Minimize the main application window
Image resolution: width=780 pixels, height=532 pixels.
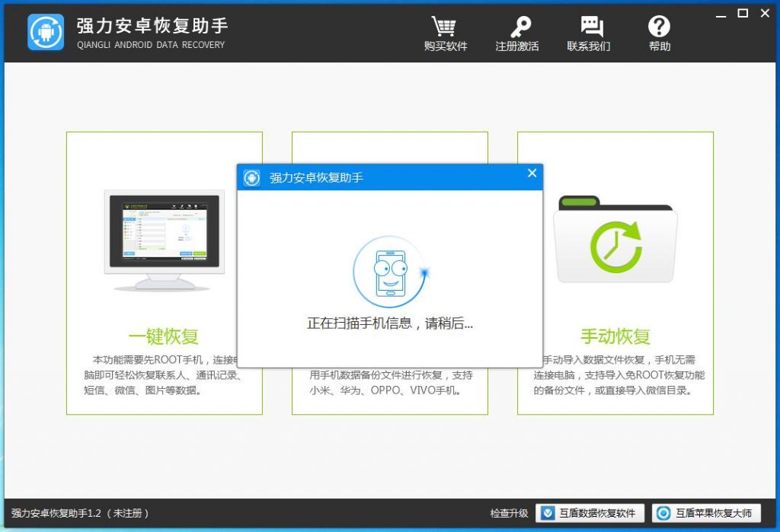pyautogui.click(x=722, y=14)
